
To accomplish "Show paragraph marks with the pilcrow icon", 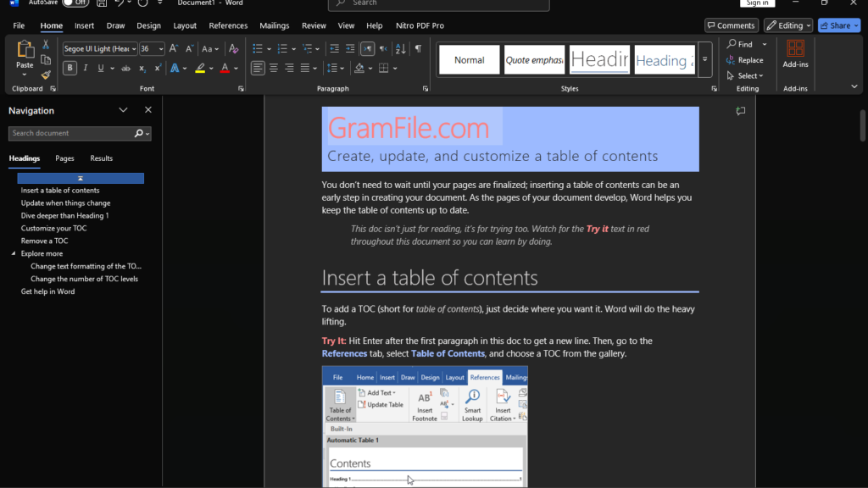I will coord(418,49).
